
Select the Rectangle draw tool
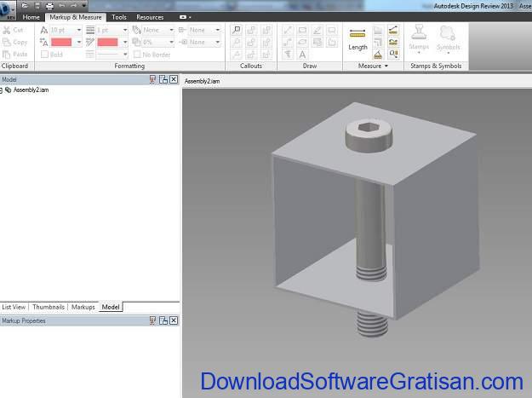pyautogui.click(x=302, y=30)
